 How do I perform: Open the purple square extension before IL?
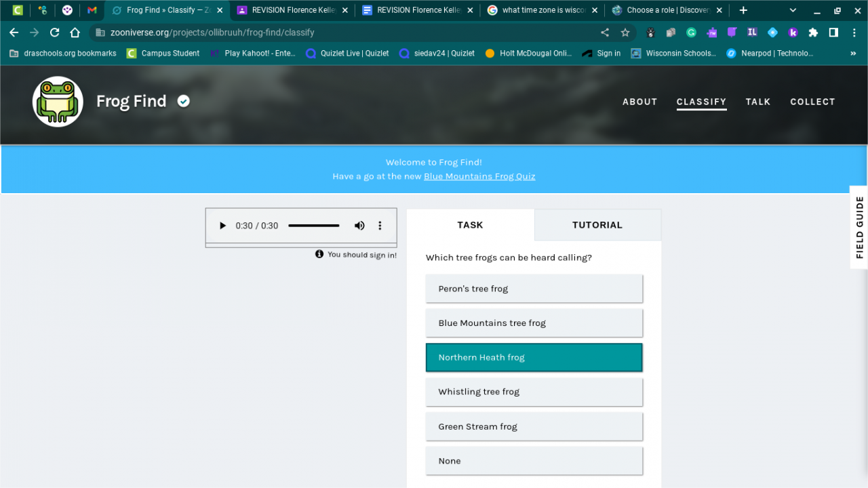tap(732, 33)
